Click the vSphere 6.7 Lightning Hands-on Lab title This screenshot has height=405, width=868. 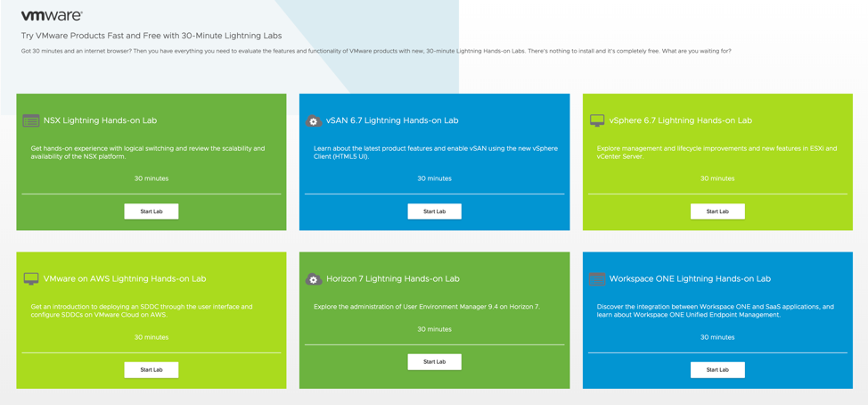click(x=681, y=120)
